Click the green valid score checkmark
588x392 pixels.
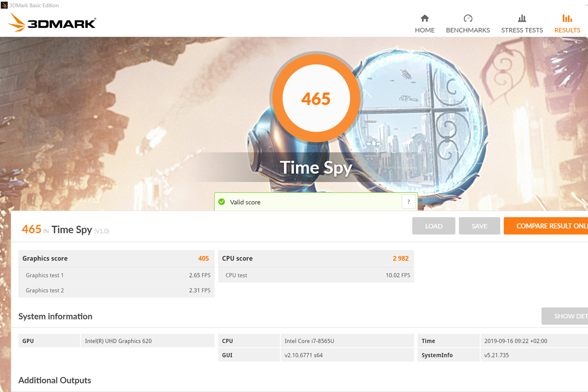tap(221, 202)
